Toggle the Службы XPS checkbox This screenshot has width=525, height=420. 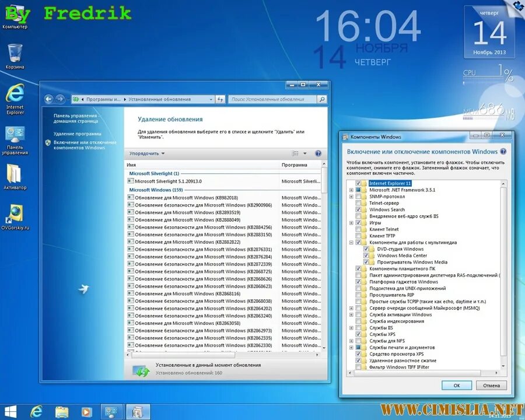(x=358, y=334)
